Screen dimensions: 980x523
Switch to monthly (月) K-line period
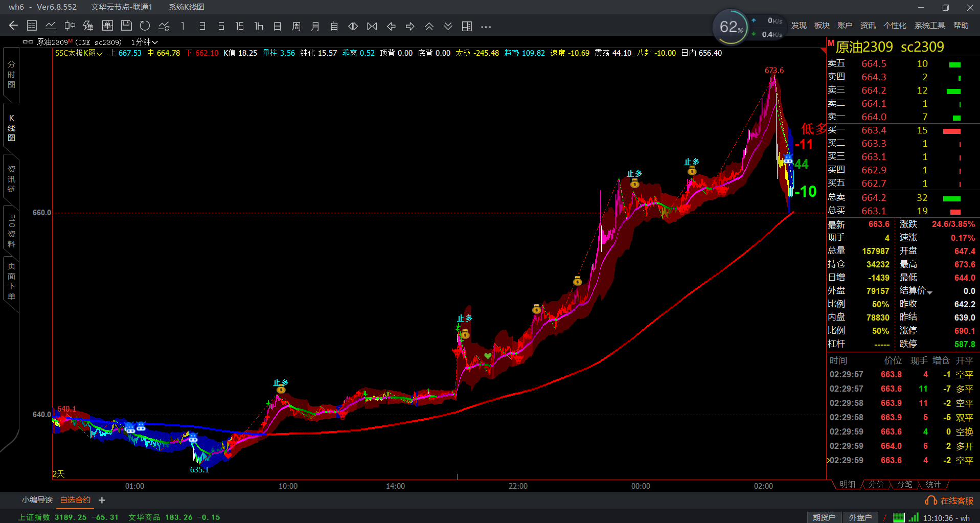pyautogui.click(x=315, y=26)
